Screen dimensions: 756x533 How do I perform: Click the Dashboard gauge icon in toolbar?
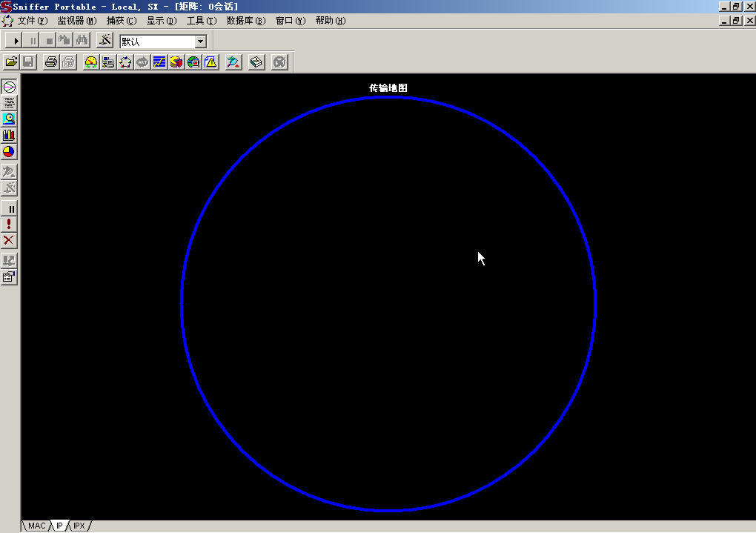click(90, 62)
